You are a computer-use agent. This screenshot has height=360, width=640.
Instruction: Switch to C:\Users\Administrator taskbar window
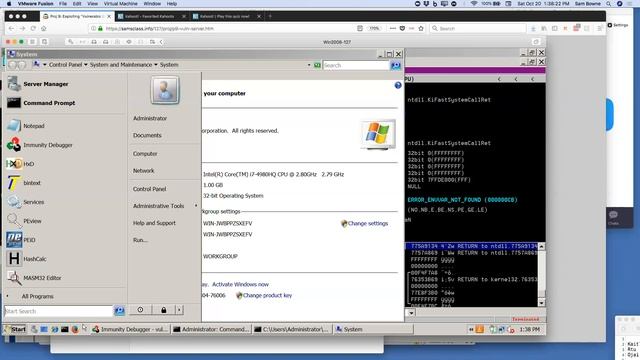pos(292,329)
